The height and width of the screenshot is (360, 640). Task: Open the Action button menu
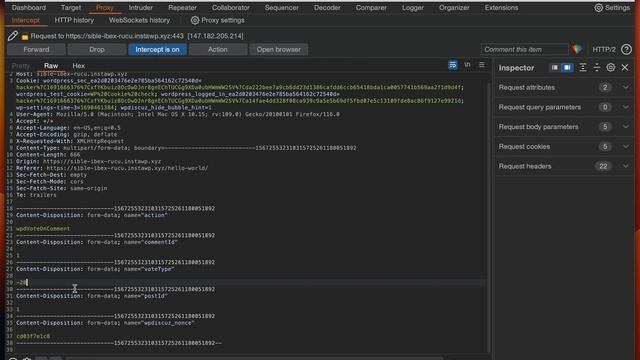pos(218,49)
